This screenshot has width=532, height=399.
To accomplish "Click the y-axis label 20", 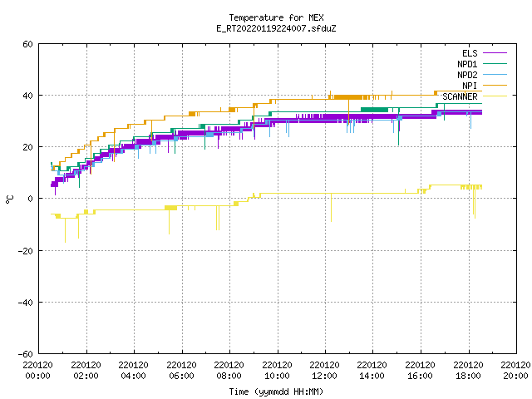I will pos(27,147).
